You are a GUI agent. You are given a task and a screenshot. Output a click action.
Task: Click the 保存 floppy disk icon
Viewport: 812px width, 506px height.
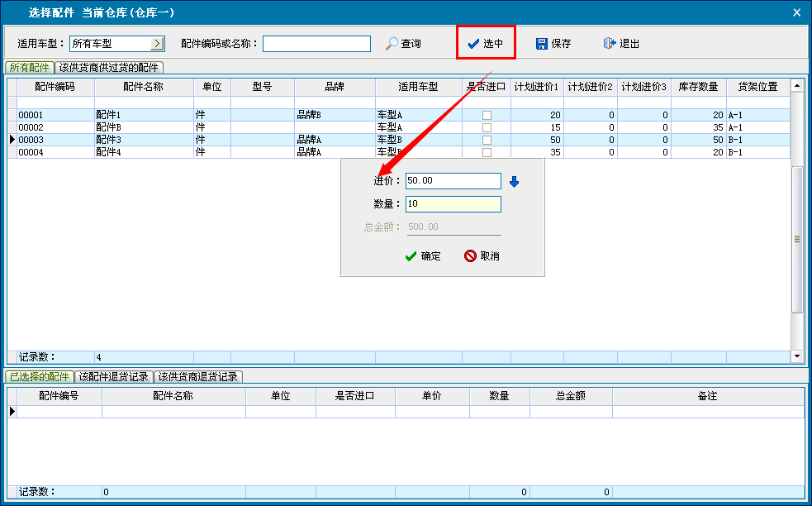(x=542, y=44)
